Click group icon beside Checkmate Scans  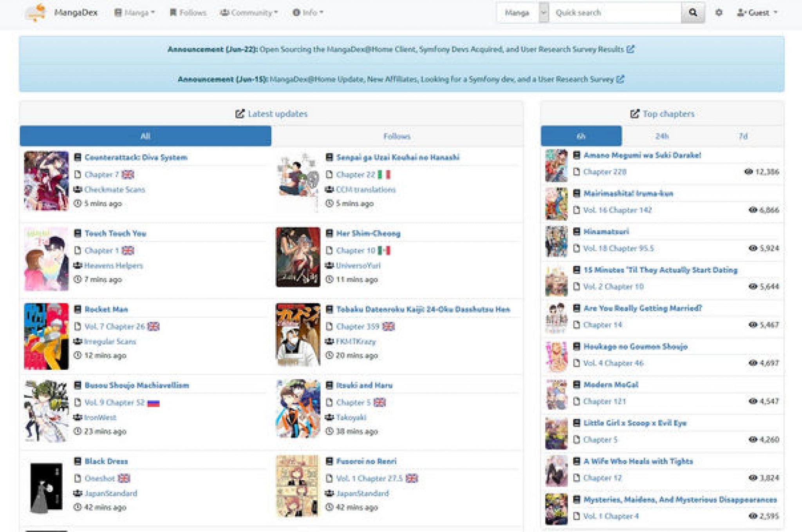78,189
